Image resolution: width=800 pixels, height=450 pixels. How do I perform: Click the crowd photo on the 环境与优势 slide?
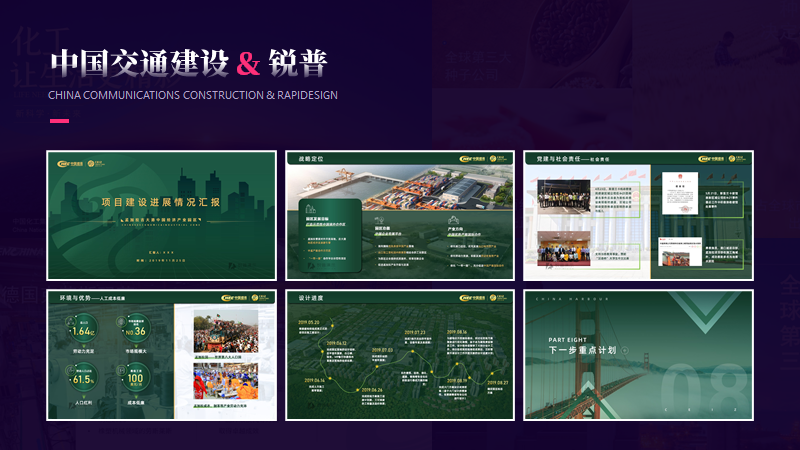pyautogui.click(x=226, y=331)
